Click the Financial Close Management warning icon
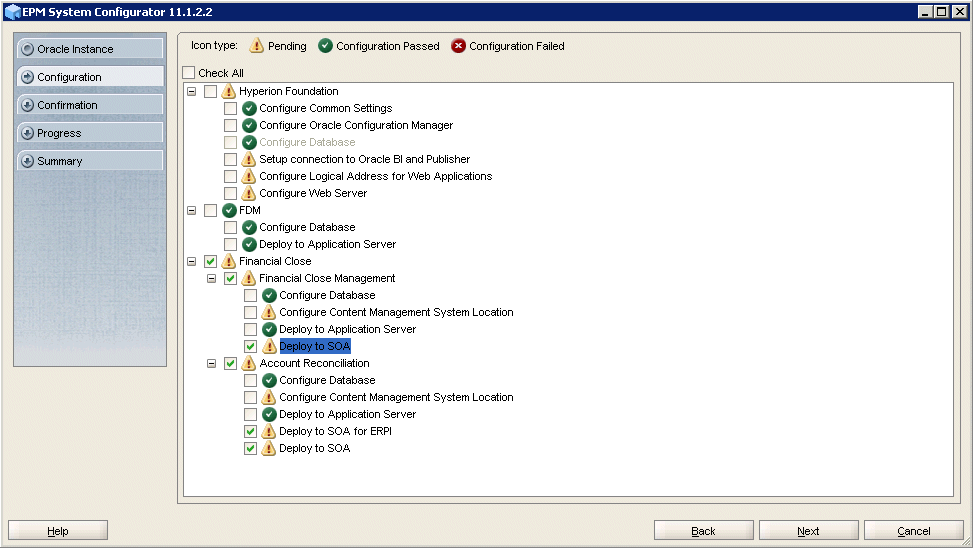The height and width of the screenshot is (548, 973). 249,278
